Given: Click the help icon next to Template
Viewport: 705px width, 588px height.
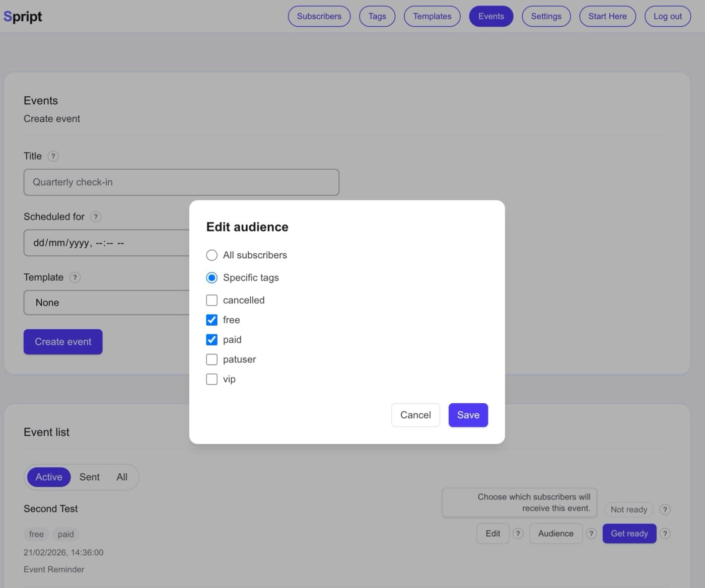Looking at the screenshot, I should 75,277.
